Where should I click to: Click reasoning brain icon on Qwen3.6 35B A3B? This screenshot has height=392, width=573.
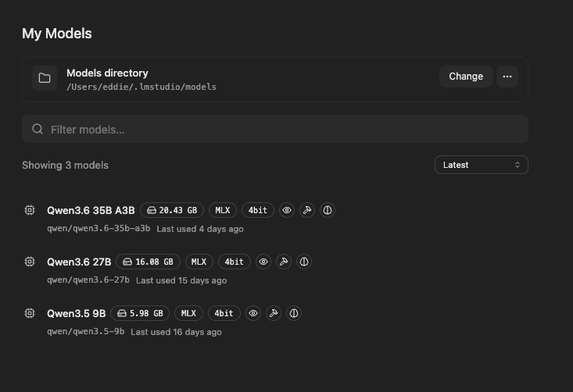click(328, 210)
